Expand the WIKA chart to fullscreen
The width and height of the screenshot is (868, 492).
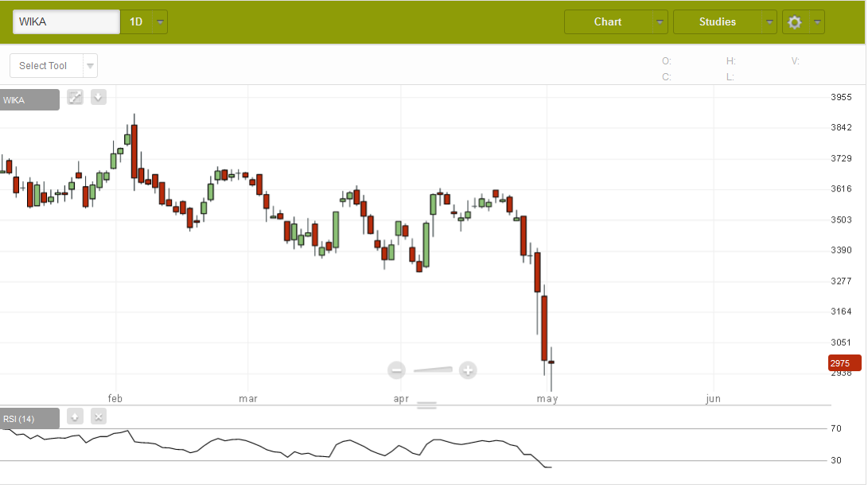[75, 98]
